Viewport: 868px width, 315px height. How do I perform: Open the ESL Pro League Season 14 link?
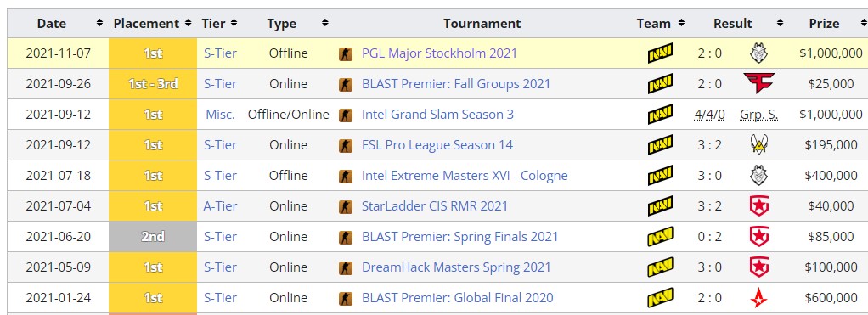(x=437, y=145)
